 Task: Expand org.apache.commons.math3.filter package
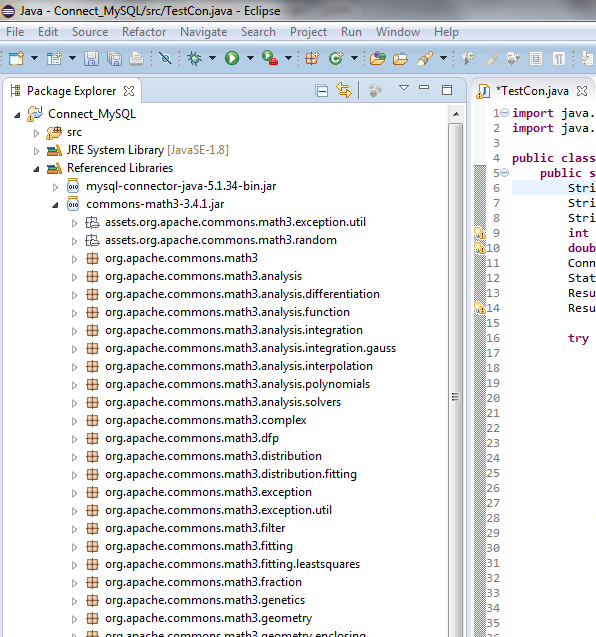(74, 529)
